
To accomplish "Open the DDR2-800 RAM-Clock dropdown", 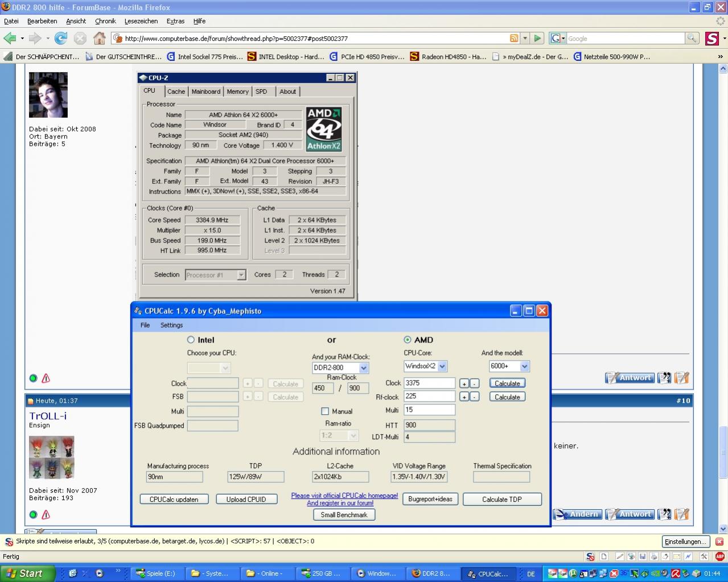I will tap(364, 368).
